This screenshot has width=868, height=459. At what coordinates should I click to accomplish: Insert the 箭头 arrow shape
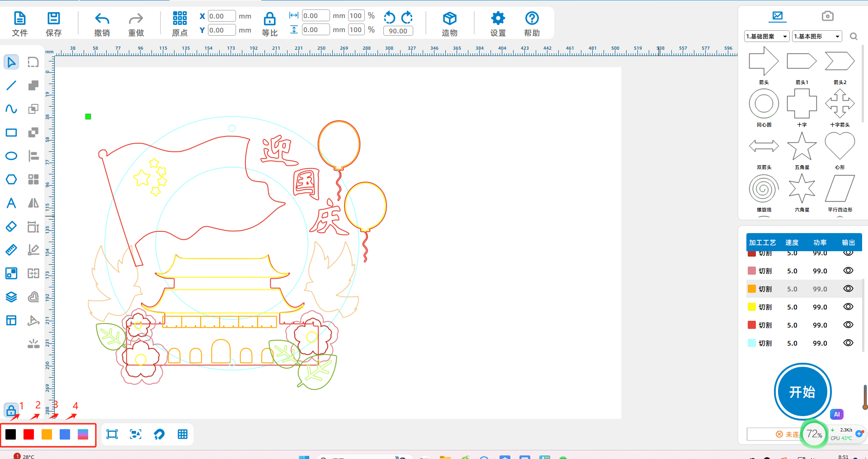pos(764,61)
